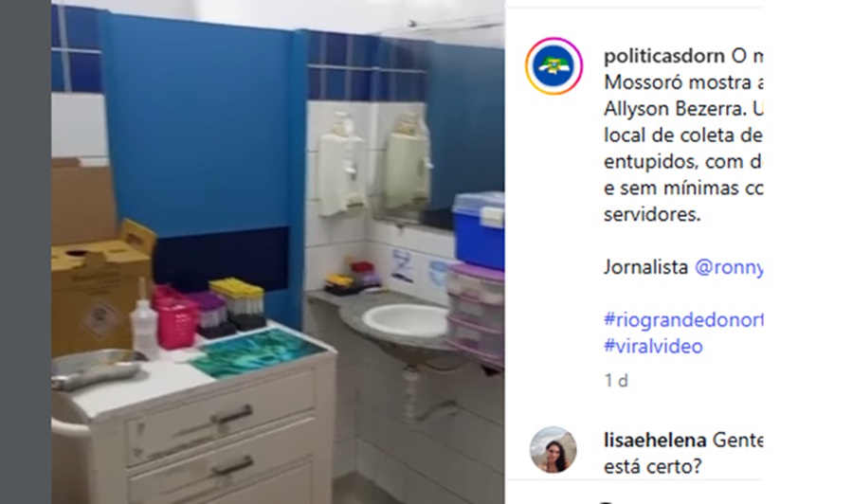The height and width of the screenshot is (504, 853).
Task: Click the dark gray margin beside the video
Action: click(26, 252)
